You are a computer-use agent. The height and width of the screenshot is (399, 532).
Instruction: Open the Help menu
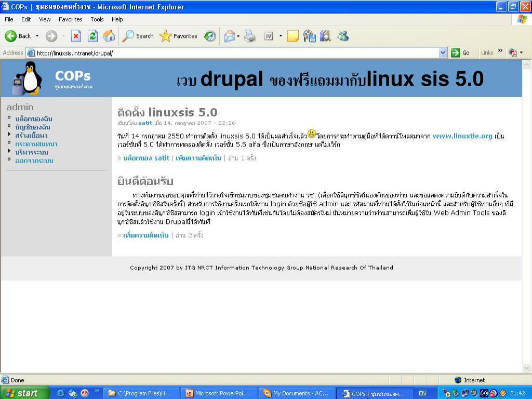click(x=117, y=19)
